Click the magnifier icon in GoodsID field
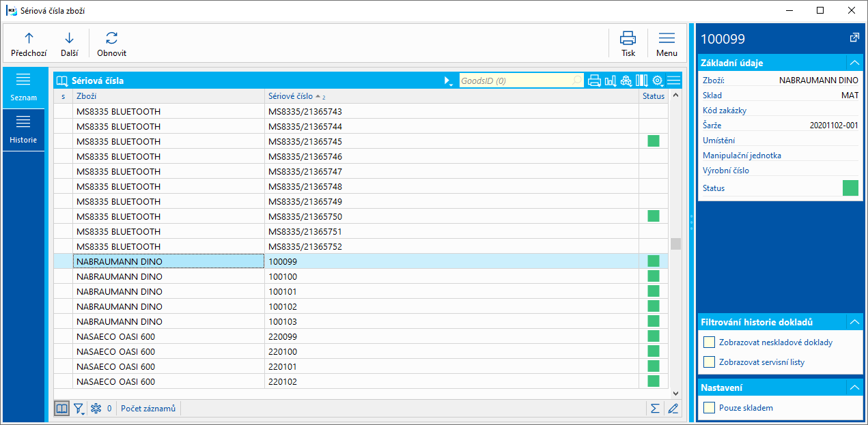This screenshot has height=425, width=868. (578, 80)
